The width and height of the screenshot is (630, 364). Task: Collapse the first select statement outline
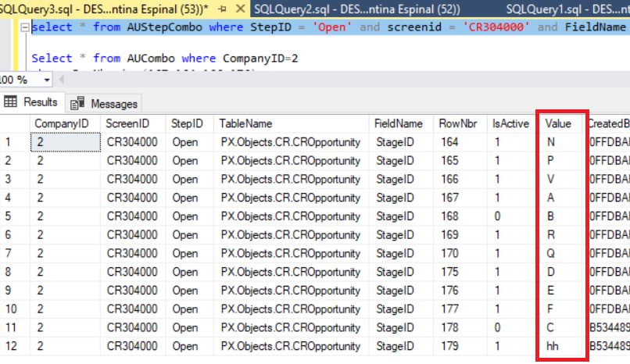[x=24, y=27]
